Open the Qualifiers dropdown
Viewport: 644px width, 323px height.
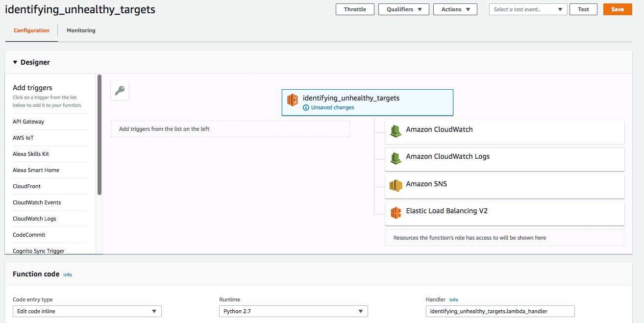click(x=404, y=9)
